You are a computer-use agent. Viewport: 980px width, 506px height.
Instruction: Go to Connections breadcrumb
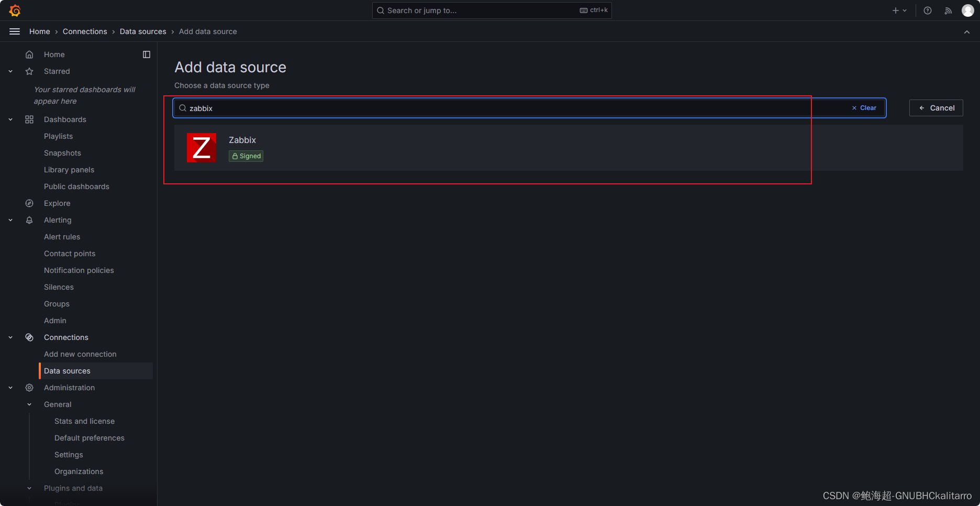tap(85, 31)
